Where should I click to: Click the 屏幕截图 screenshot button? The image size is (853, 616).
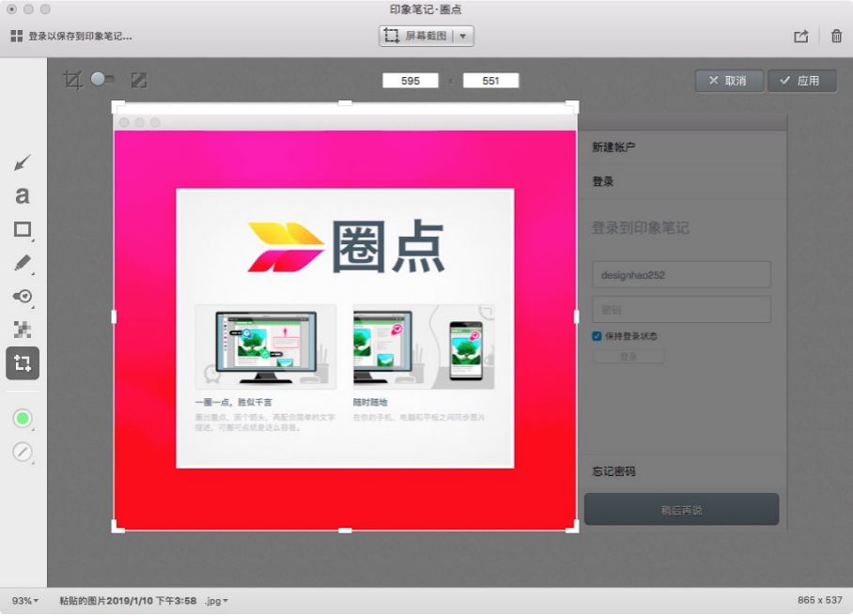tap(415, 36)
